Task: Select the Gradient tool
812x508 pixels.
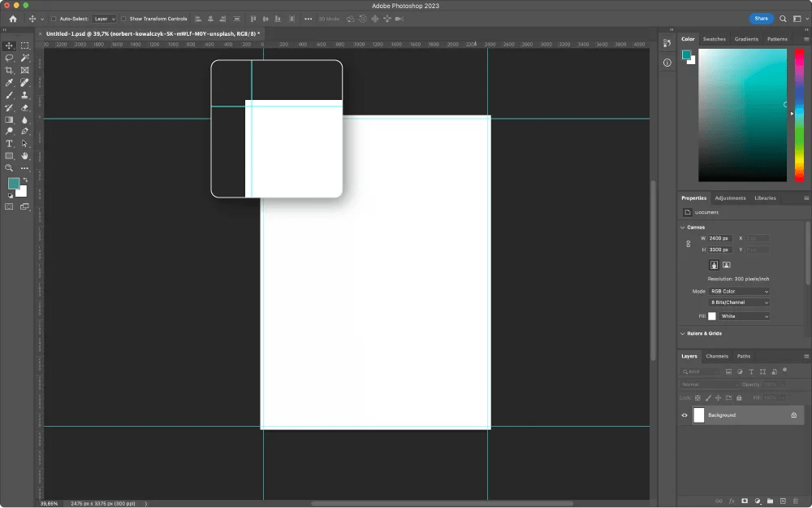Action: click(x=8, y=119)
